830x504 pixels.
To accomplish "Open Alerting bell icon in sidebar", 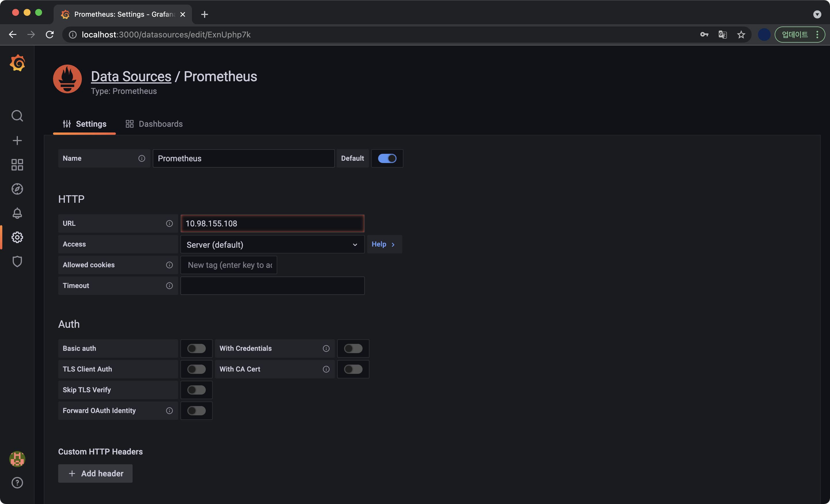I will [17, 213].
